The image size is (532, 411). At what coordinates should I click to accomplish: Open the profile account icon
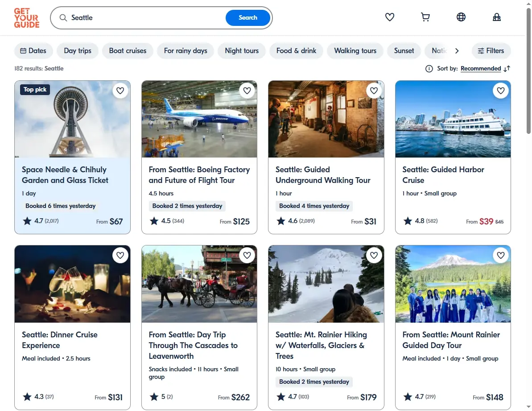[x=496, y=17]
